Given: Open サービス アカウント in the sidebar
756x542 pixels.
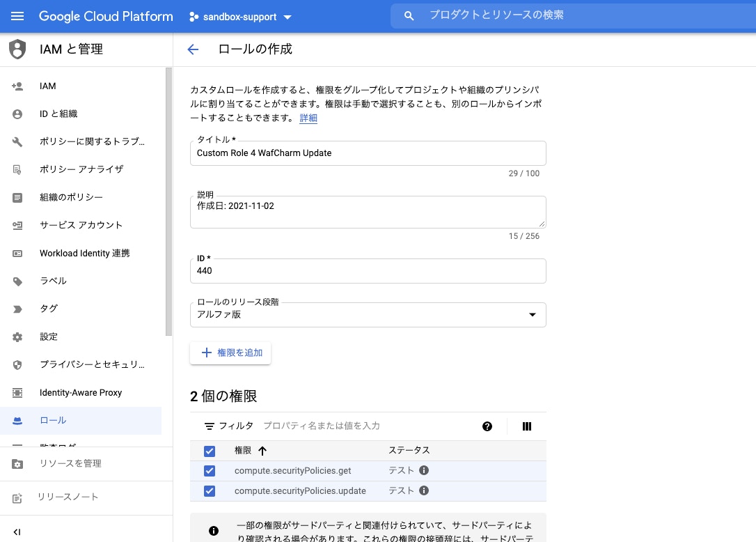Looking at the screenshot, I should tap(81, 225).
